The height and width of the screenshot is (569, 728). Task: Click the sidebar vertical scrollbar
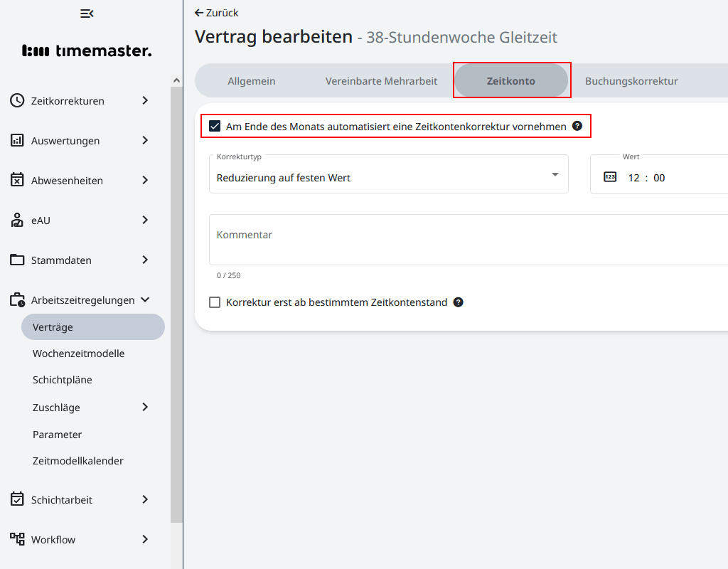tap(176, 306)
